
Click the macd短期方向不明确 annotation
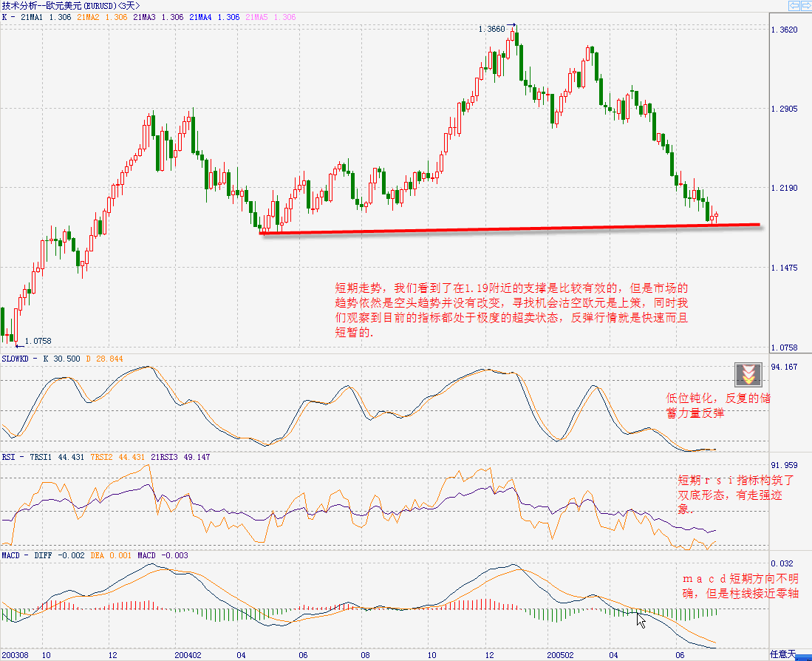740,586
